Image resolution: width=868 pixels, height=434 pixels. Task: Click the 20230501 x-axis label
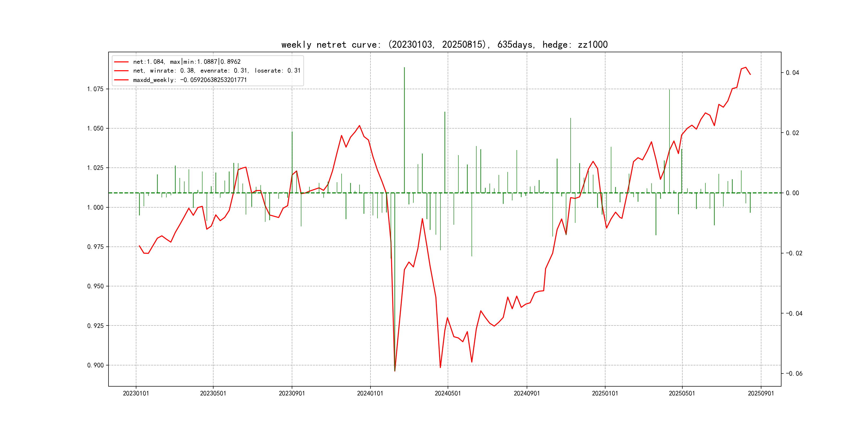(x=213, y=393)
